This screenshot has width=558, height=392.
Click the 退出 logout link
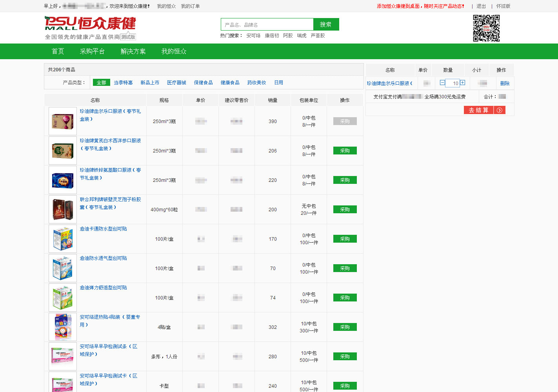coord(481,6)
